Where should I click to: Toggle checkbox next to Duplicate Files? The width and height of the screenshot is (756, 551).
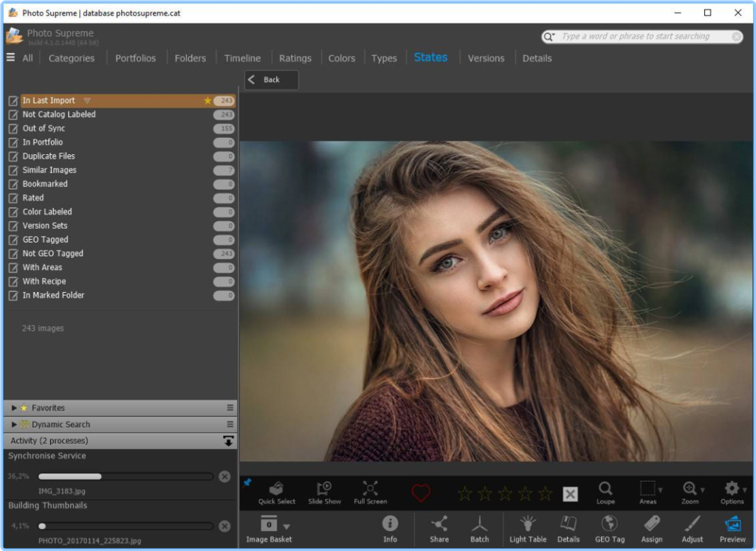tap(13, 156)
